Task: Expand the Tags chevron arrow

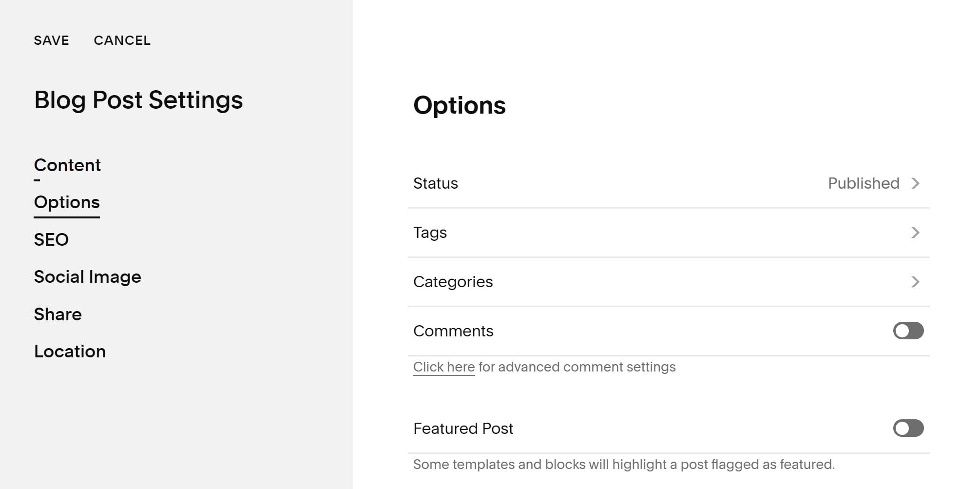Action: [x=915, y=233]
